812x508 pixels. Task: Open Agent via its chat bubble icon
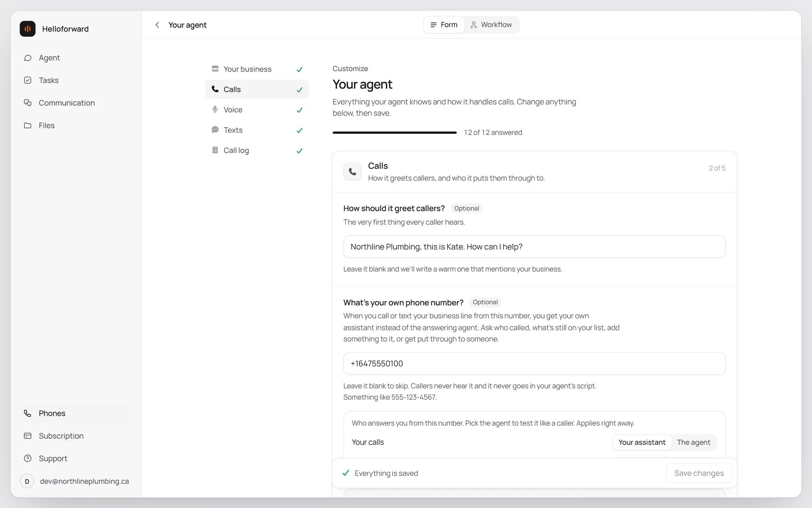[28, 58]
